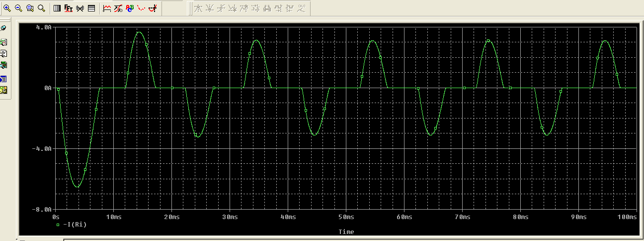Toggle Mark Data Points icon
This screenshot has height=241, width=644.
pos(142,8)
